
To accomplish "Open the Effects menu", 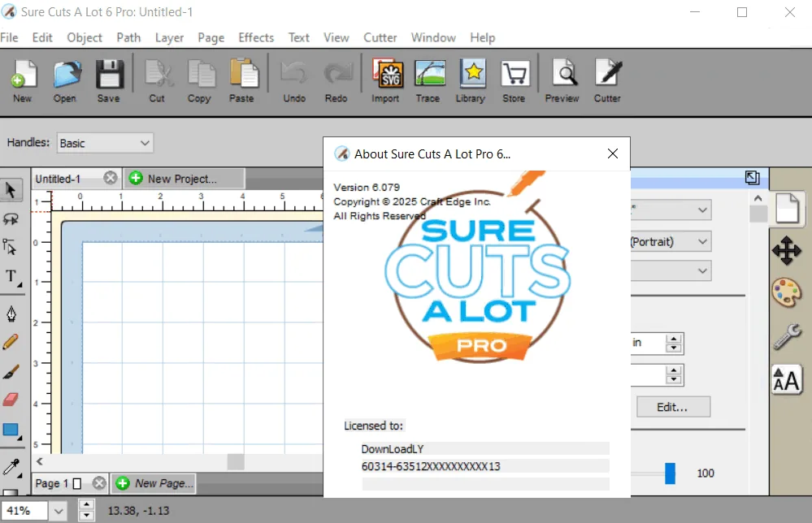I will point(256,38).
